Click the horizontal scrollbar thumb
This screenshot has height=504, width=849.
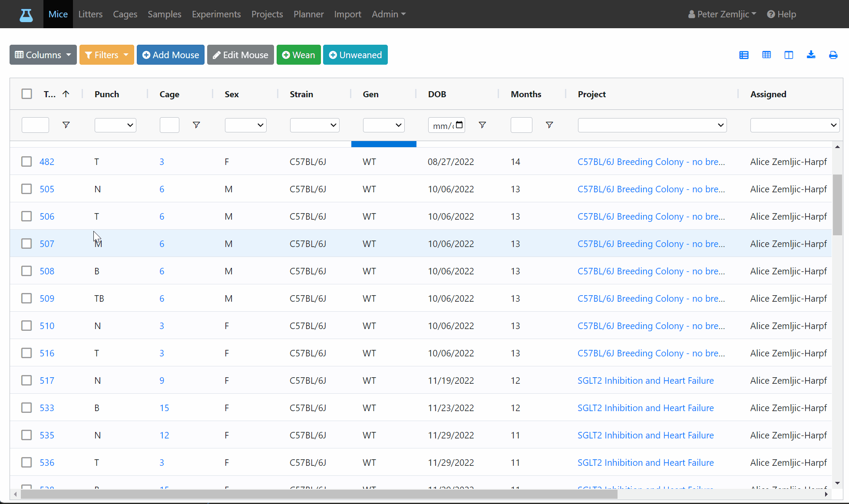[319, 494]
